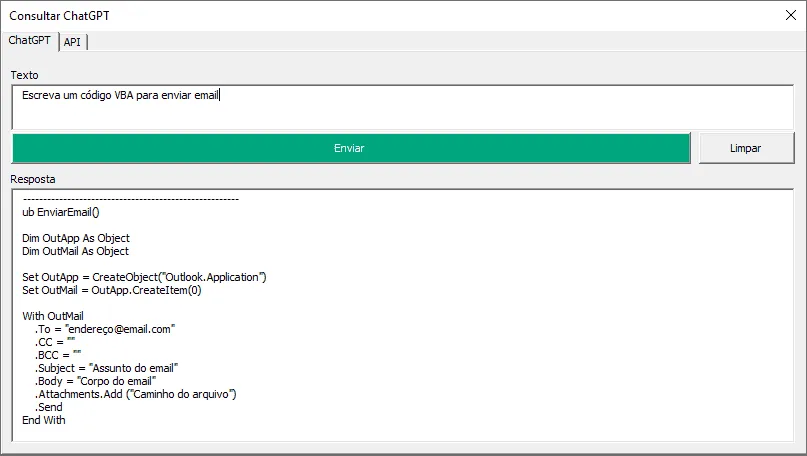Click the 'Consultar ChatGPT' window title
This screenshot has width=807, height=456.
(x=59, y=16)
